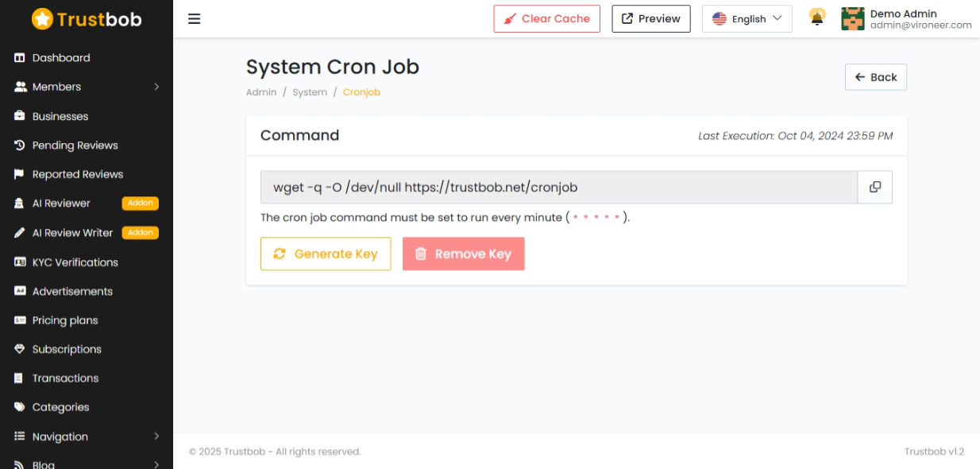Expand the Members submenu chevron
980x469 pixels.
click(156, 87)
